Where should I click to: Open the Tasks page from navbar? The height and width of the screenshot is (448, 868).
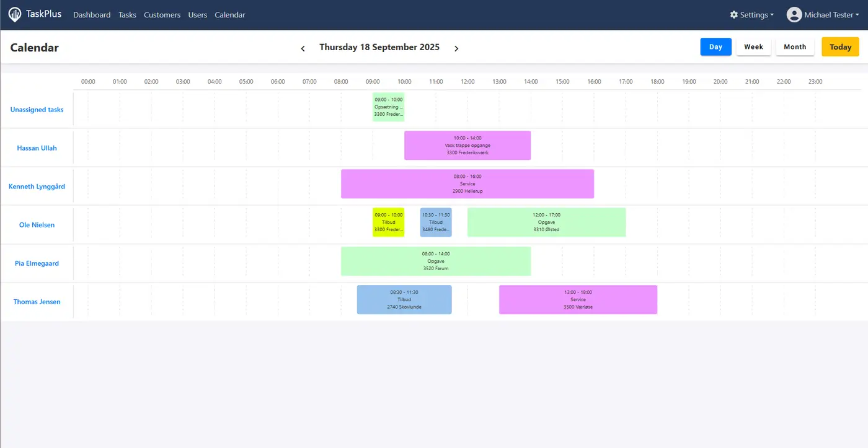click(127, 15)
